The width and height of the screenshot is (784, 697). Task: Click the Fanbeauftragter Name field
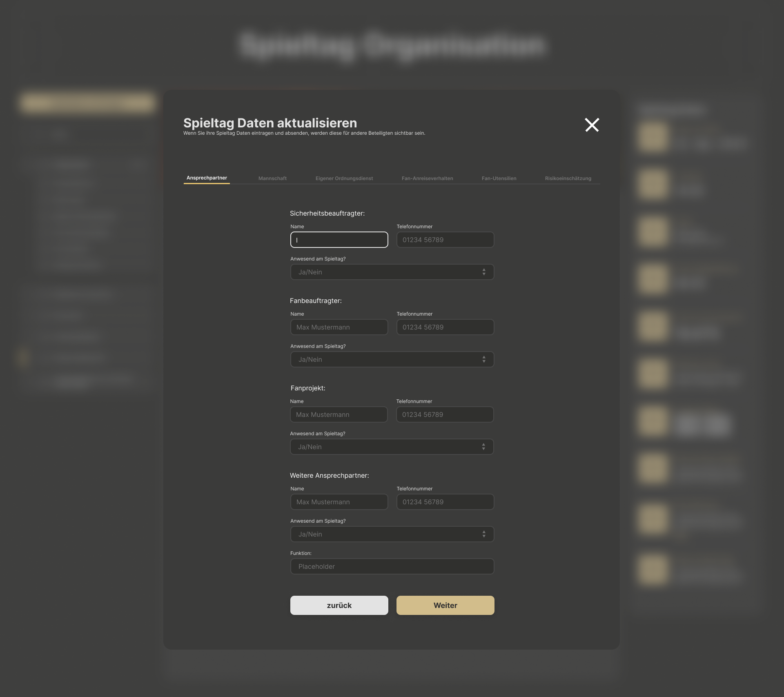coord(339,327)
